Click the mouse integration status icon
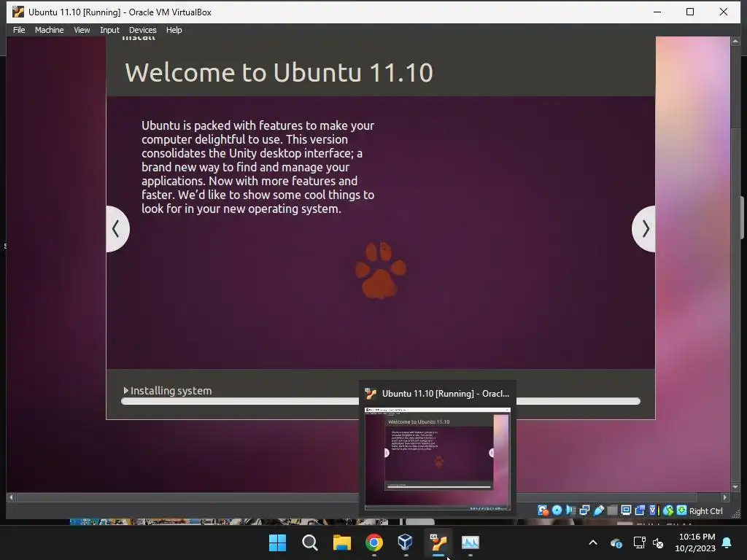The width and height of the screenshot is (747, 560). (x=668, y=510)
